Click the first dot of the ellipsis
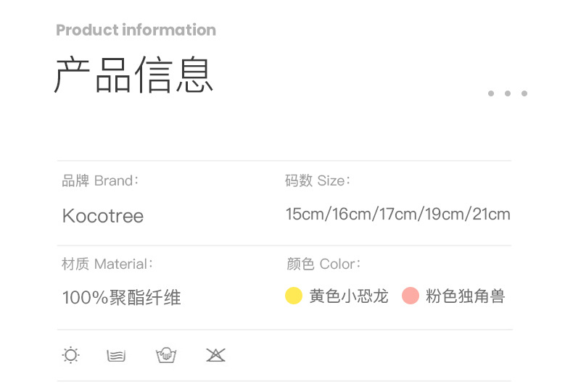The height and width of the screenshot is (392, 573). (491, 93)
